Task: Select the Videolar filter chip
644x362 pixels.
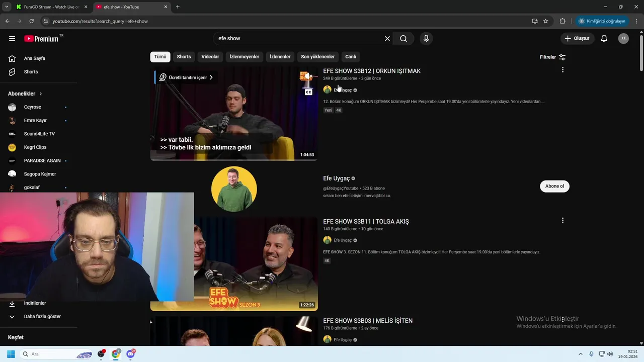Action: click(x=210, y=57)
